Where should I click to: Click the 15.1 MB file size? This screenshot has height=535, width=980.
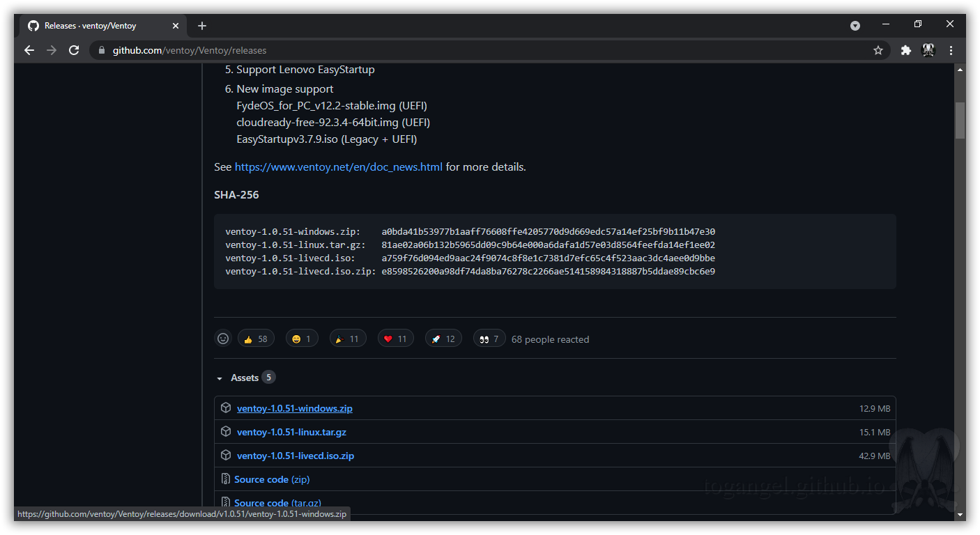click(875, 433)
